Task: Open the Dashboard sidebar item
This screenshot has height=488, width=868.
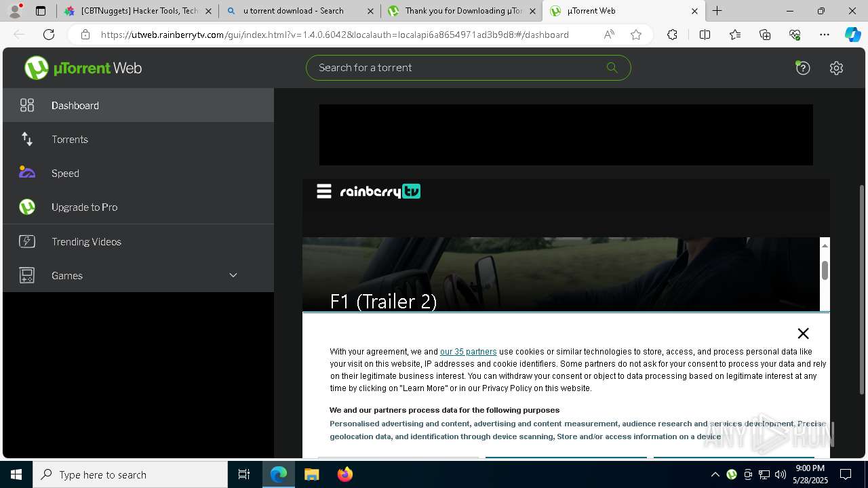Action: (138, 105)
